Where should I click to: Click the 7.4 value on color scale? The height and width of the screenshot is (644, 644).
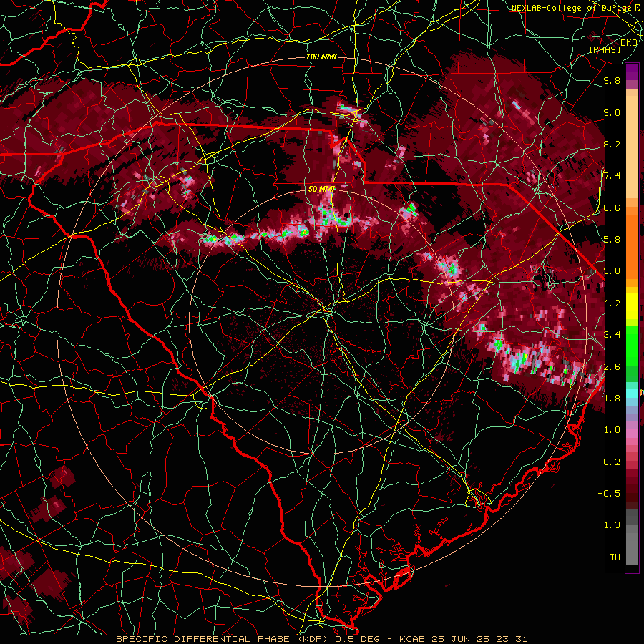tap(612, 176)
